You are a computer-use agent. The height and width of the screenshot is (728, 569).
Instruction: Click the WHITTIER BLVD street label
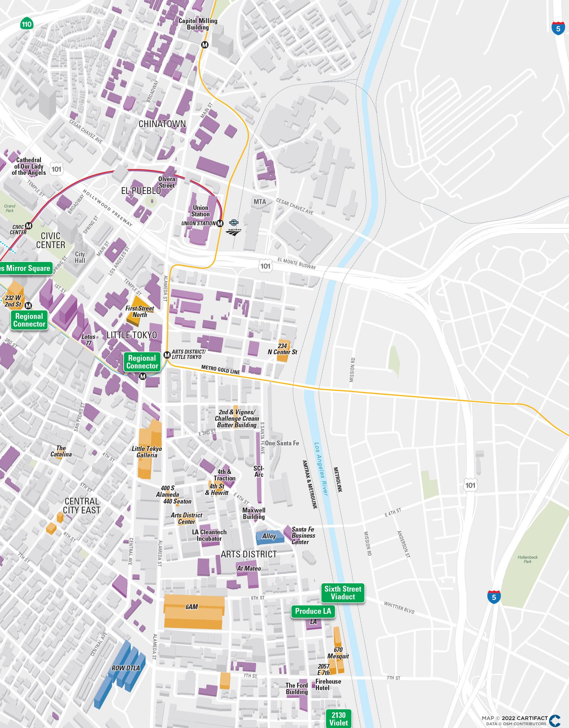point(399,608)
